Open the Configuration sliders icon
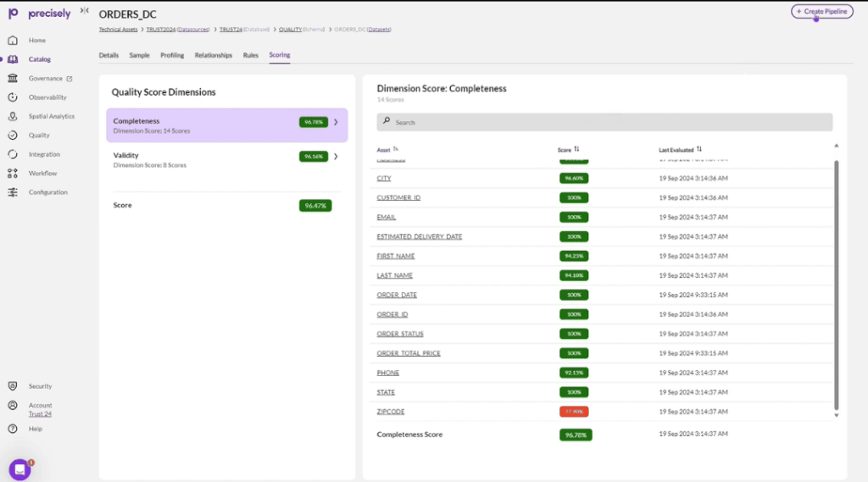Viewport: 868px width, 482px height. click(12, 192)
